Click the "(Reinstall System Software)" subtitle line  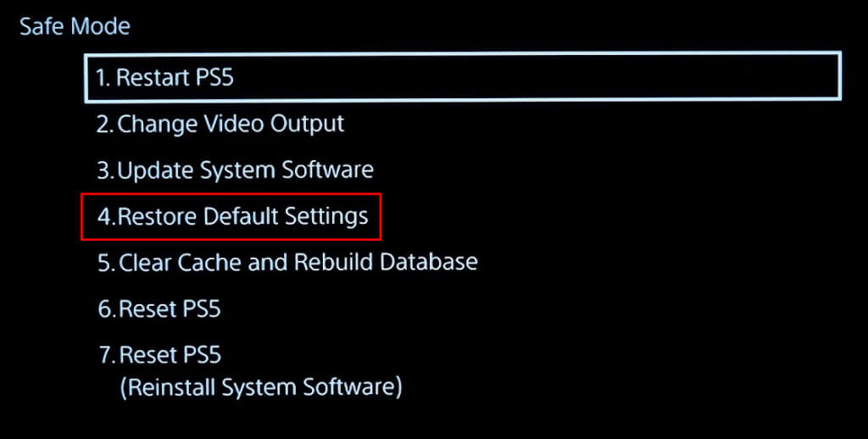point(260,387)
